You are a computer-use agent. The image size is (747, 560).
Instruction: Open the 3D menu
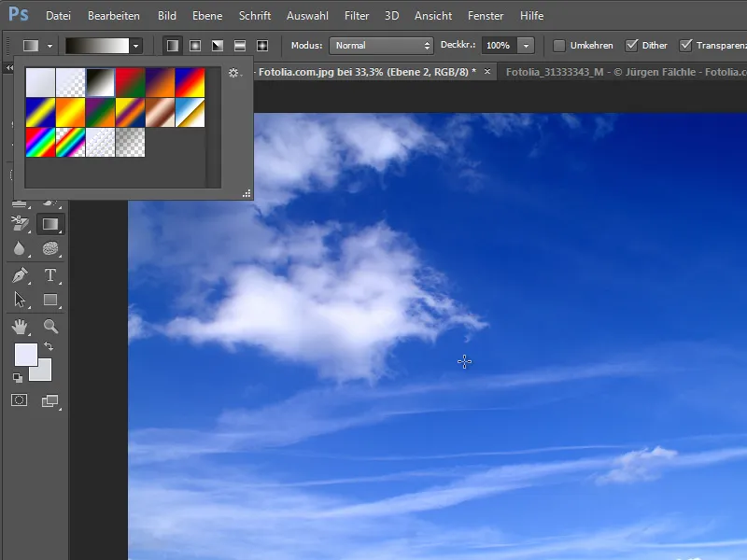point(391,16)
